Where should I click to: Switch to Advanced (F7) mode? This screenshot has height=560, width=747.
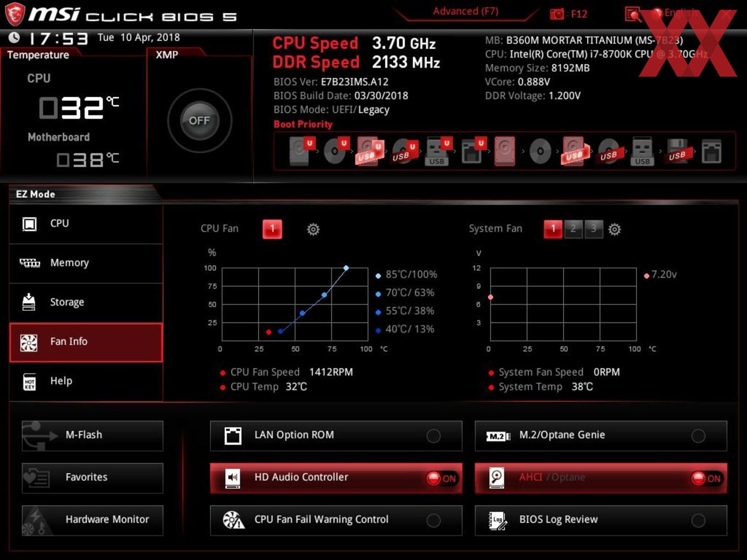465,11
